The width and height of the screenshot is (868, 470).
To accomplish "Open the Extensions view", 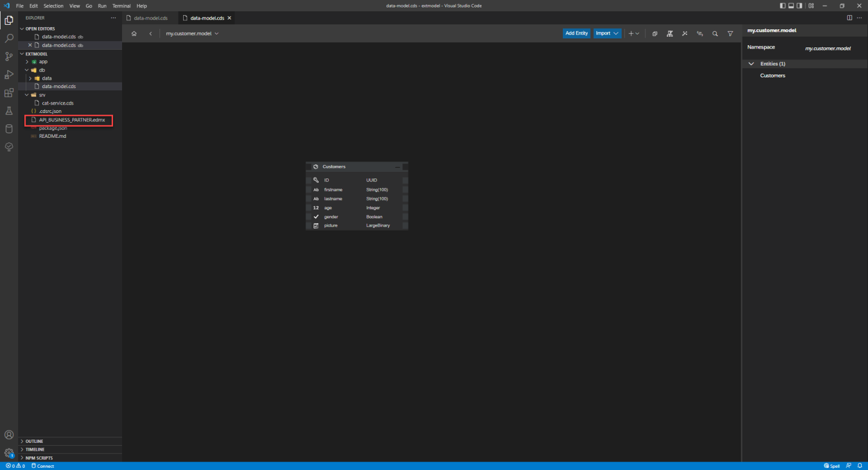I will [x=9, y=93].
